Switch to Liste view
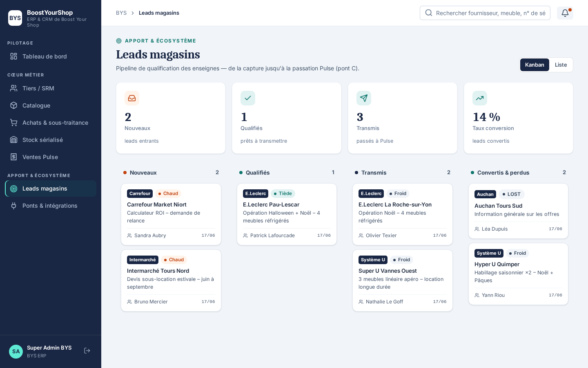This screenshot has height=368, width=588. [561, 65]
